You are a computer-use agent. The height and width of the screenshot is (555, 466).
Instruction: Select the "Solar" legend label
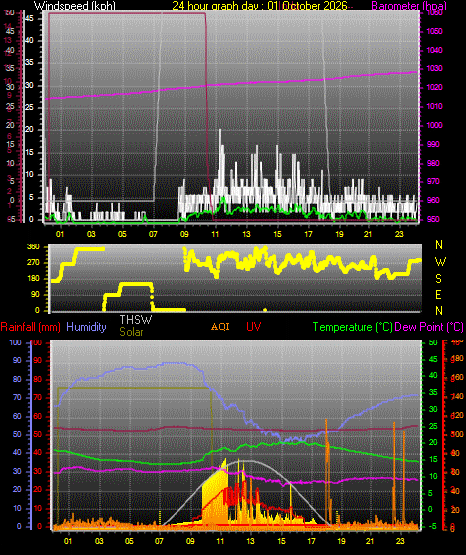131,332
